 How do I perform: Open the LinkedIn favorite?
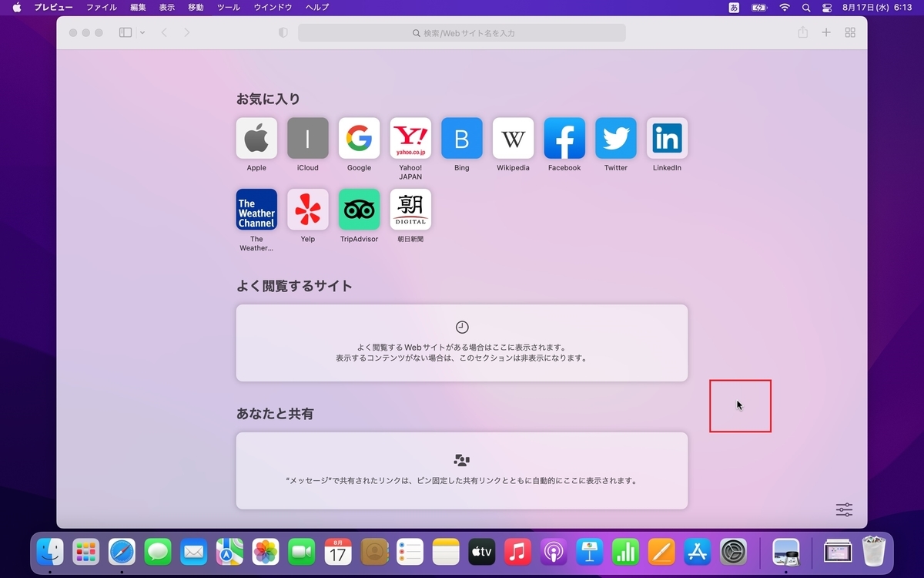click(x=667, y=138)
